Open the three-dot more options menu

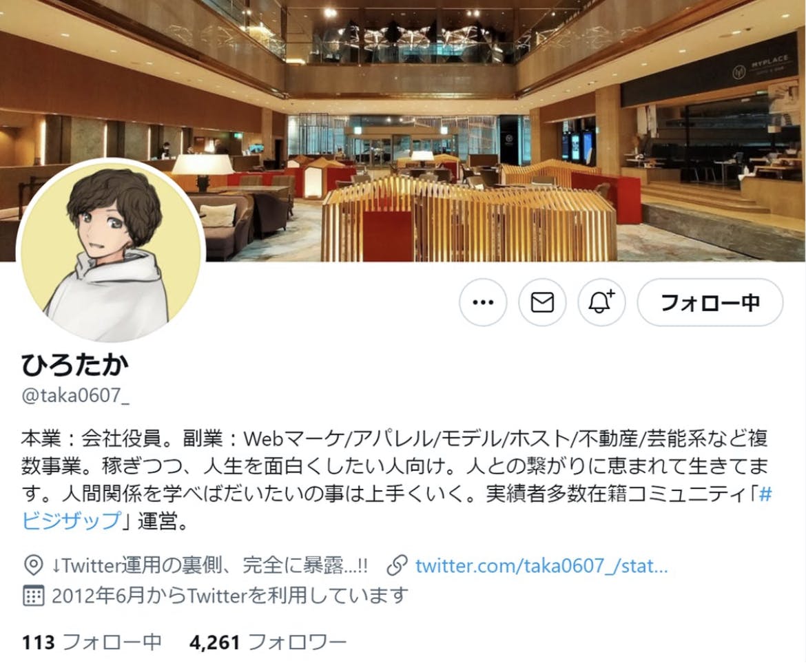(x=483, y=302)
